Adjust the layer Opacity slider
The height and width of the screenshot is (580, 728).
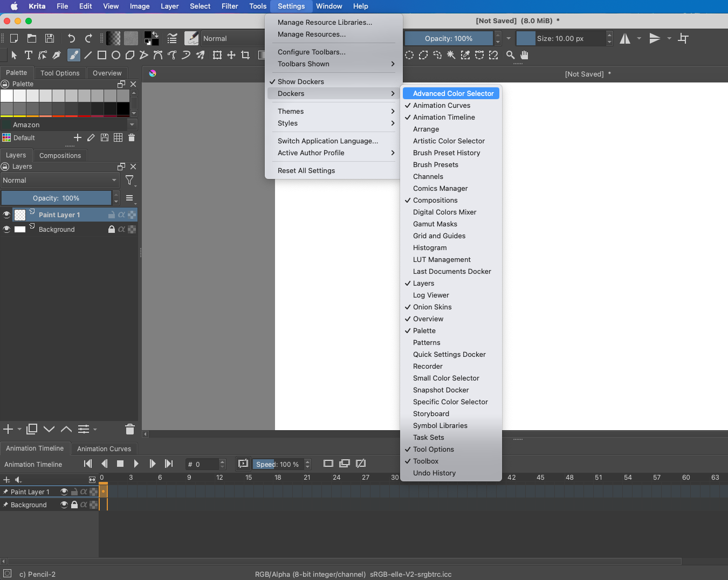[x=56, y=198]
